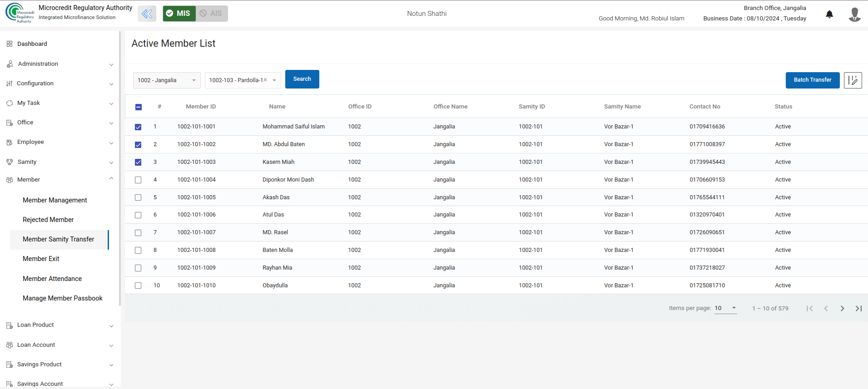Click contact number 01709416636
This screenshot has height=389, width=868.
[x=707, y=127]
